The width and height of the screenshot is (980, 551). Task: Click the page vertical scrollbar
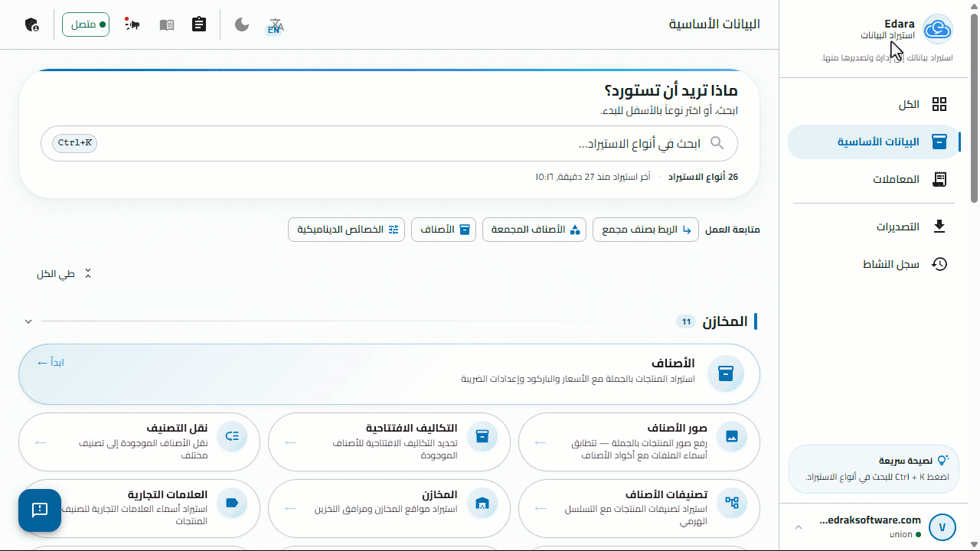click(x=975, y=107)
